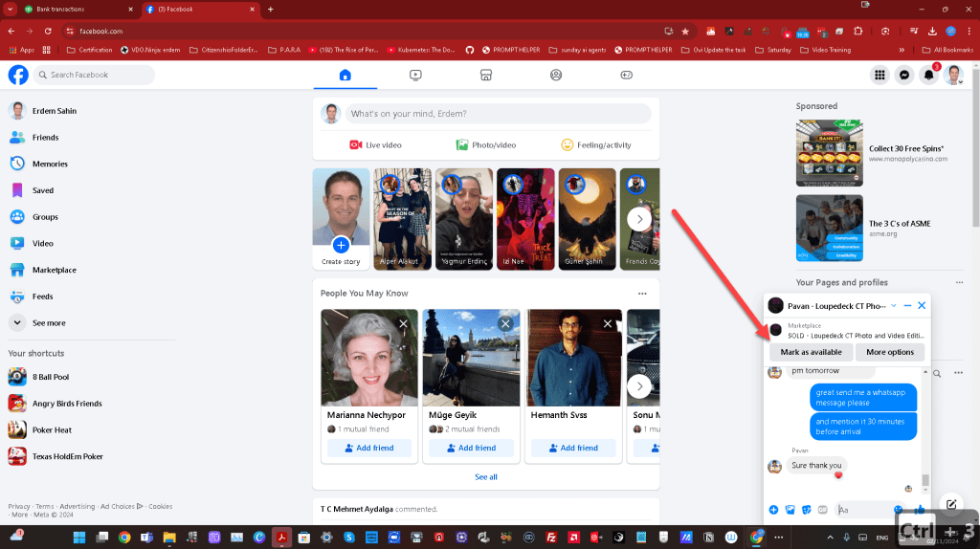Screen dimensions: 980x549
Task: Click Mark as available in chat
Action: [x=811, y=352]
